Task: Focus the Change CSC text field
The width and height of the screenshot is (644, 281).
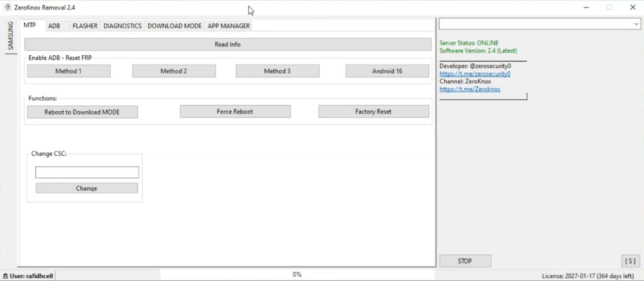Action: pyautogui.click(x=87, y=173)
